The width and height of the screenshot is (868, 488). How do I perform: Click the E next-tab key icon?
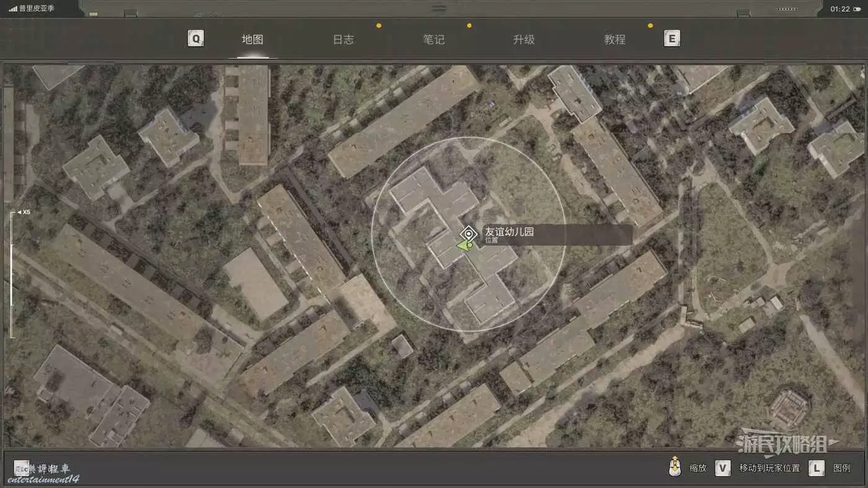[671, 39]
